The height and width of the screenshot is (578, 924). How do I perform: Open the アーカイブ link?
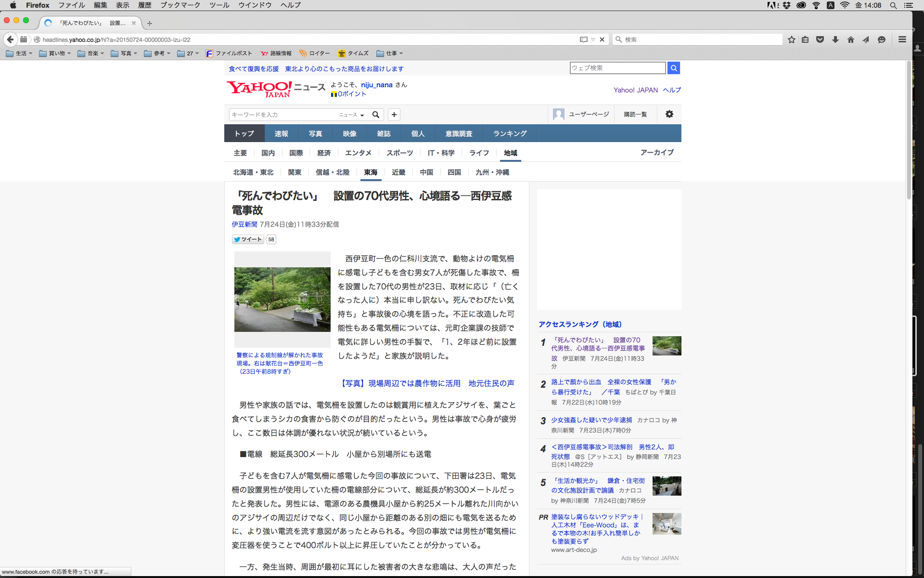click(656, 152)
